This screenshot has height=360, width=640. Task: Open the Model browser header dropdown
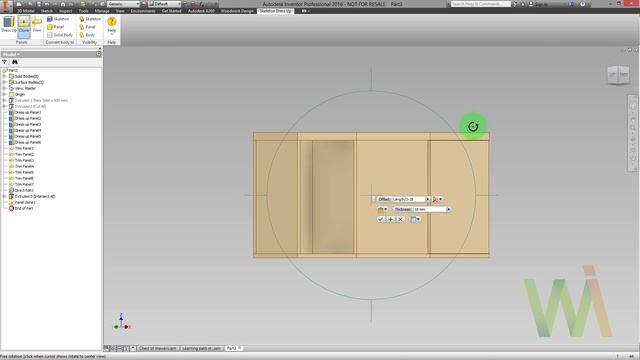(x=11, y=54)
